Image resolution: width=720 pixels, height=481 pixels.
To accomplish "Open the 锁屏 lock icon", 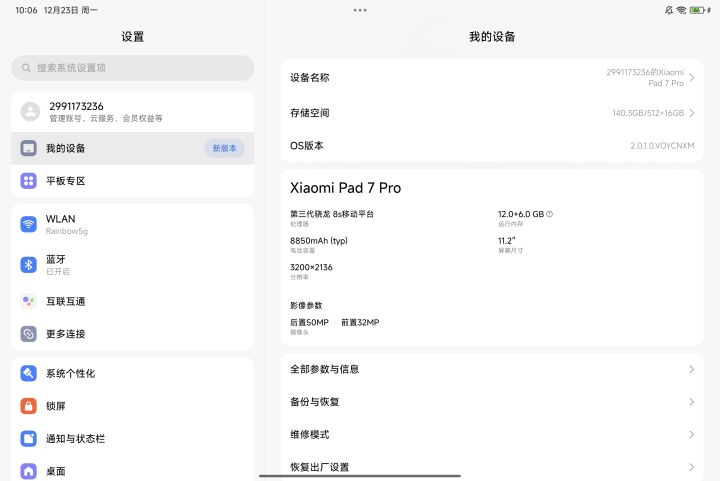I will 28,406.
